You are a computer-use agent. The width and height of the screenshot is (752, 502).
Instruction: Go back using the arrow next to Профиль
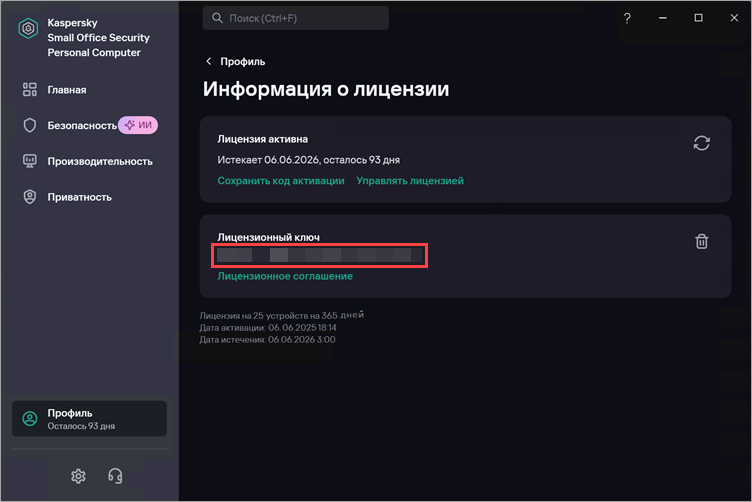(x=208, y=61)
